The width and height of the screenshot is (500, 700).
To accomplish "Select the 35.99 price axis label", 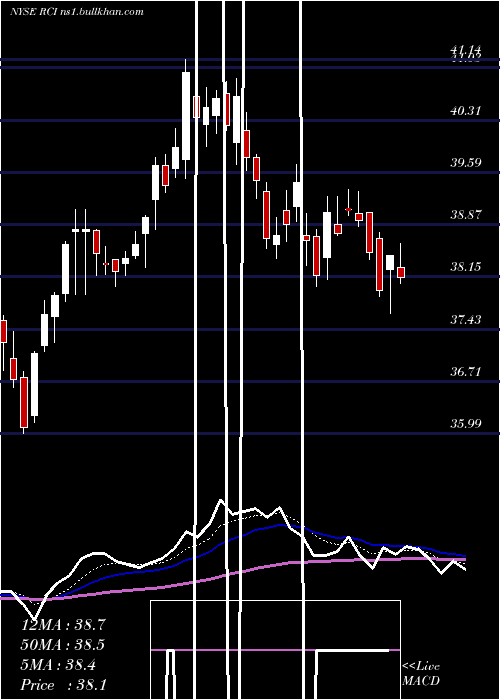I will pos(466,423).
